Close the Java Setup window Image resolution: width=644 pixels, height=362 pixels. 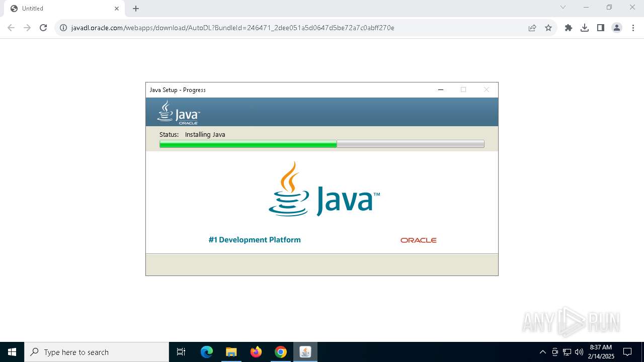point(487,89)
